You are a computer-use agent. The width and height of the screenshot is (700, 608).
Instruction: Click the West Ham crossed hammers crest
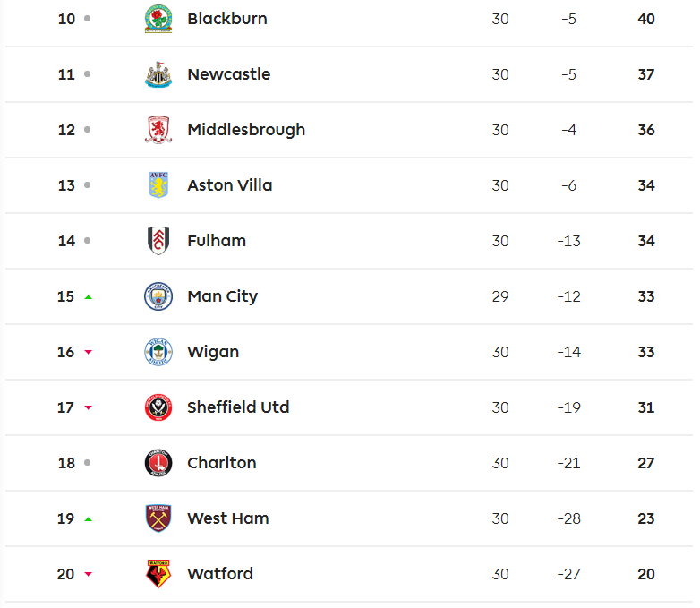(158, 518)
